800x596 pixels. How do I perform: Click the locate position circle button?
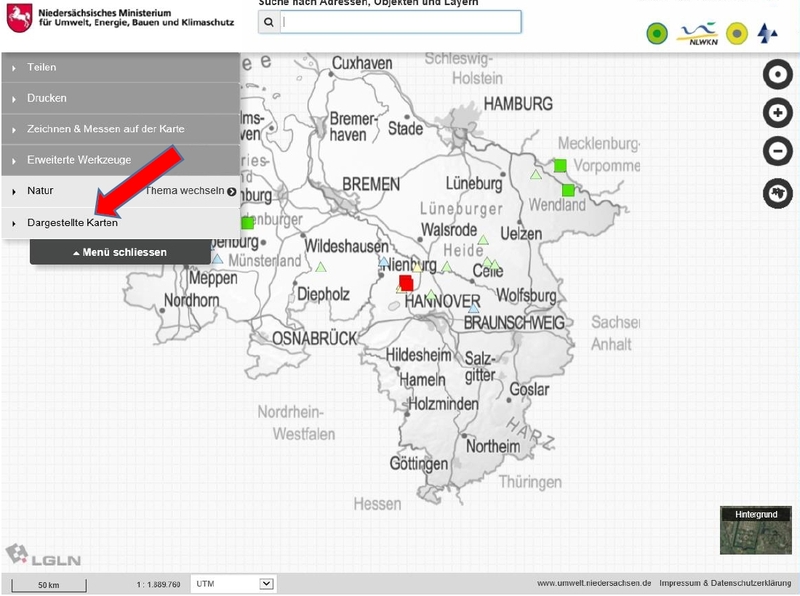coord(777,74)
